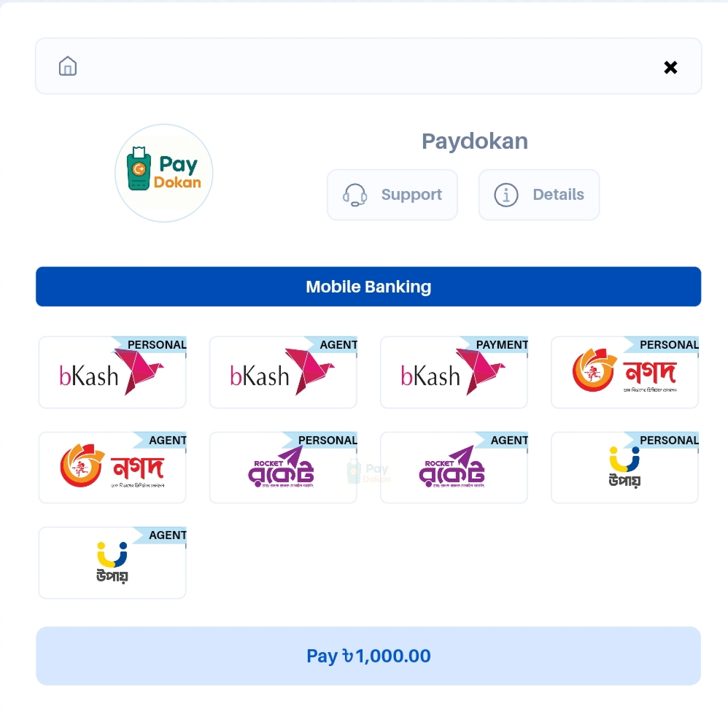Choose bKash Payment option

(454, 373)
